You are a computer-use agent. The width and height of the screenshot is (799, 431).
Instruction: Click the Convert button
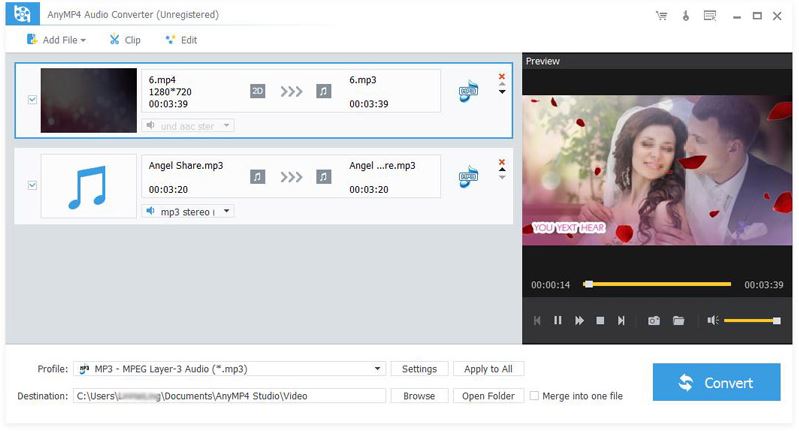click(x=716, y=382)
